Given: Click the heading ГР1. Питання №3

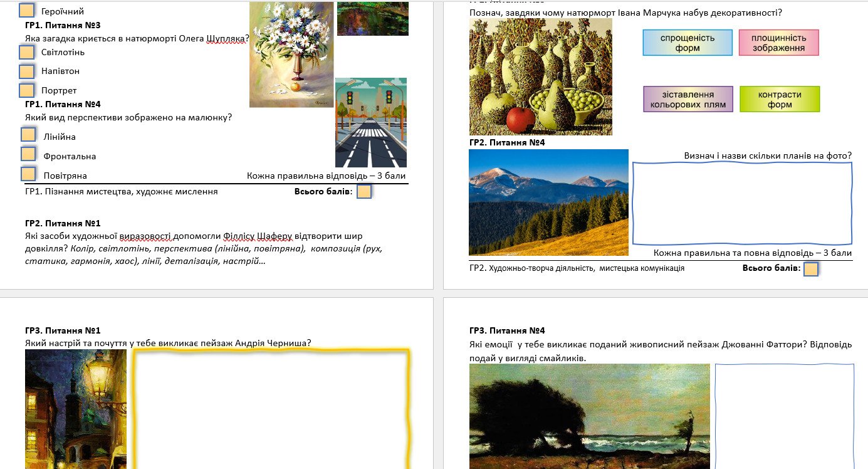Looking at the screenshot, I should (x=63, y=25).
